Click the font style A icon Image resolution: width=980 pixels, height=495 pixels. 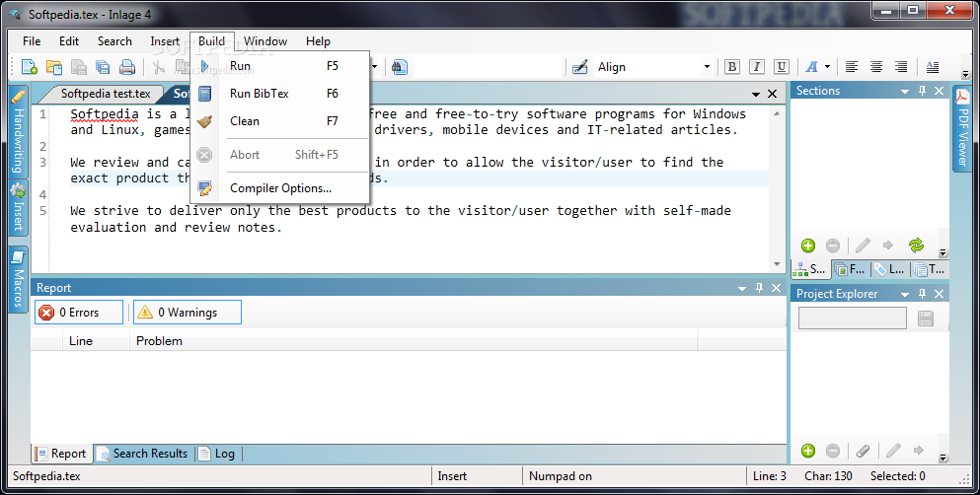pos(812,67)
